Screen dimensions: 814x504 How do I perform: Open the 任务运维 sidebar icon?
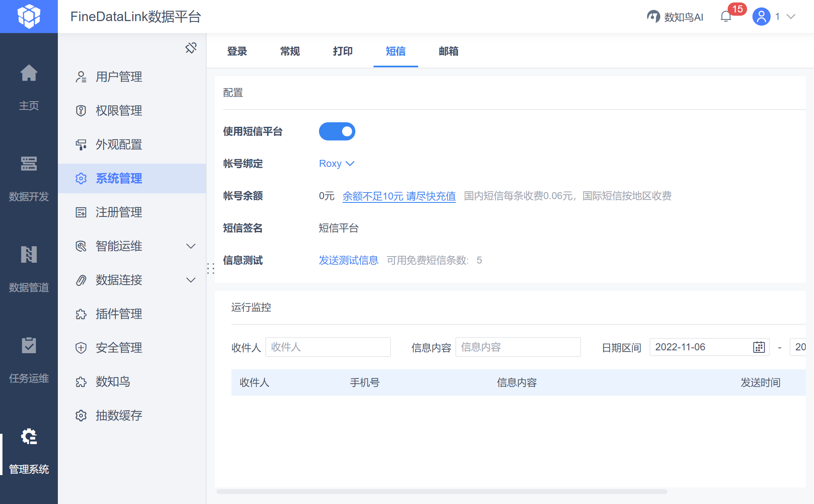[x=29, y=346]
